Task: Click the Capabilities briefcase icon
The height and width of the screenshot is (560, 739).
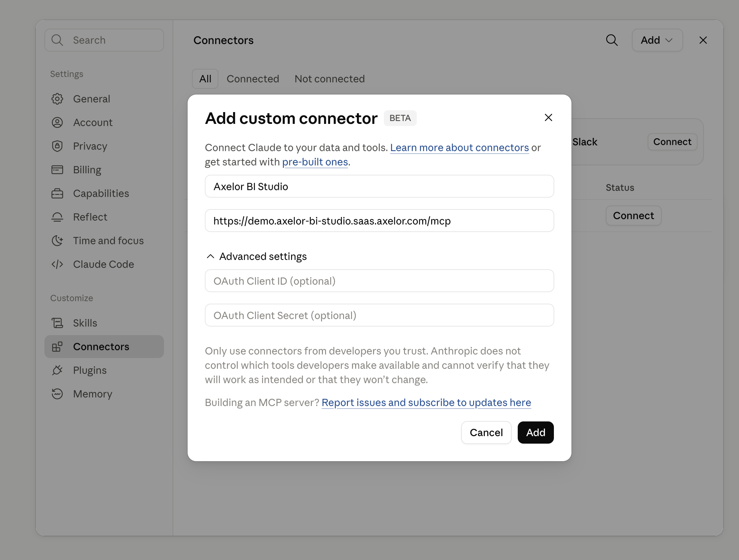Action: pyautogui.click(x=57, y=193)
